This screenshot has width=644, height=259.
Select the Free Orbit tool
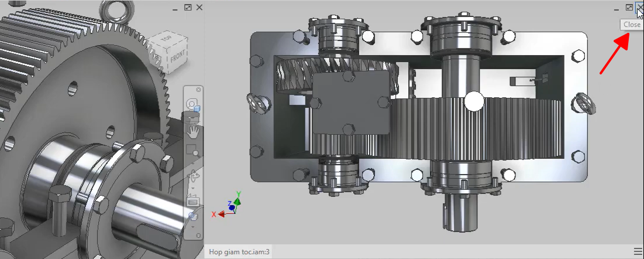194,176
